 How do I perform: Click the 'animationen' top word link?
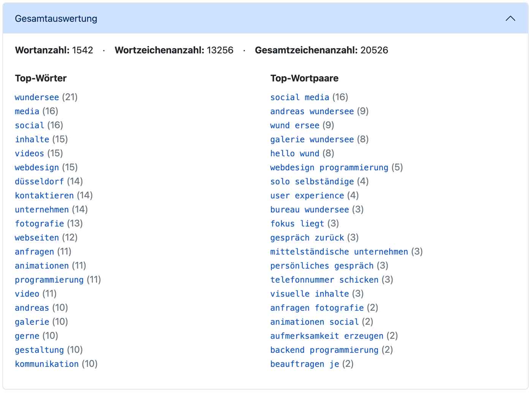pos(42,266)
